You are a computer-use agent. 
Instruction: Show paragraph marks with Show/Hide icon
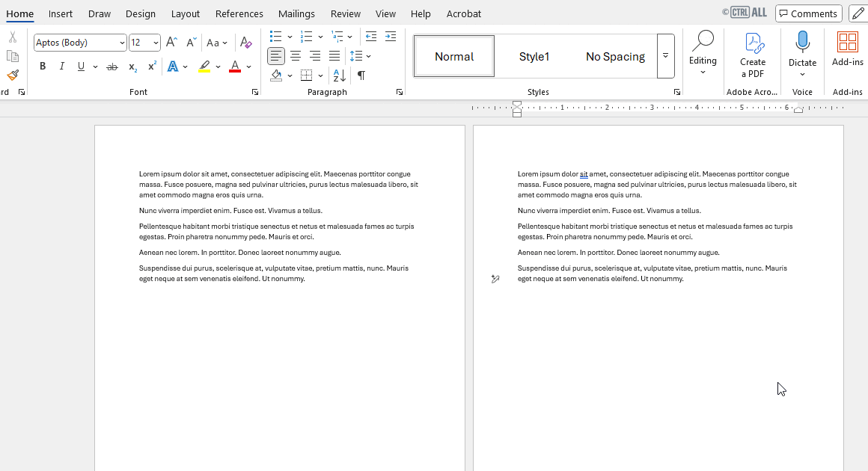coord(360,76)
